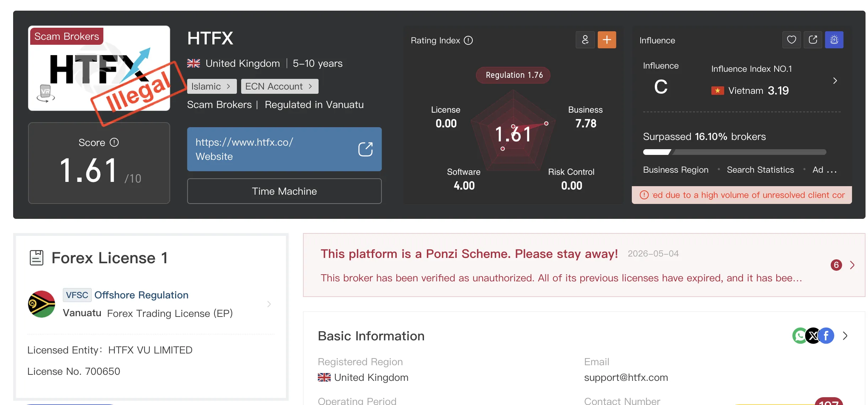Click the Rating Index info icon
The width and height of the screenshot is (868, 405).
pyautogui.click(x=468, y=40)
